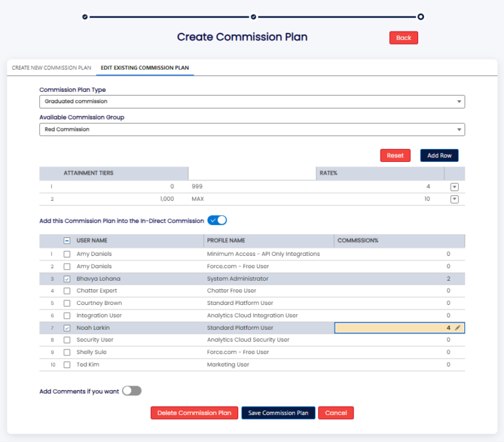
Task: Open Commission Plan Type dropdown
Action: (252, 102)
